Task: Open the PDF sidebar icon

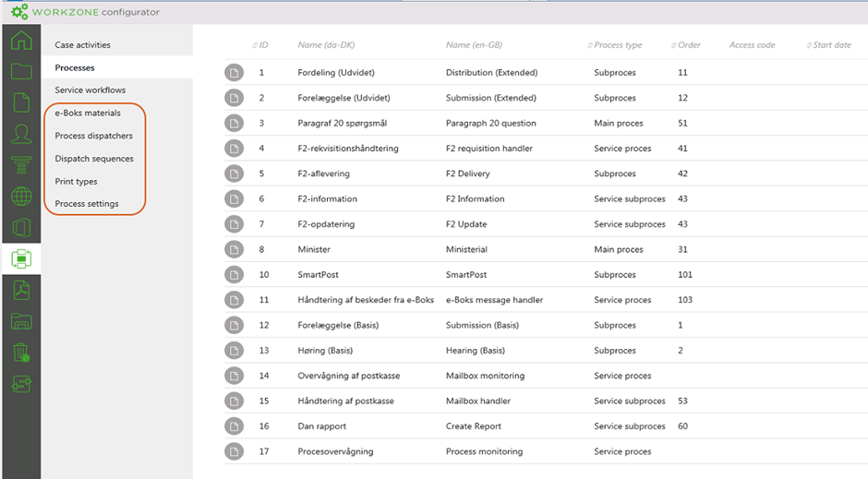Action: tap(21, 291)
